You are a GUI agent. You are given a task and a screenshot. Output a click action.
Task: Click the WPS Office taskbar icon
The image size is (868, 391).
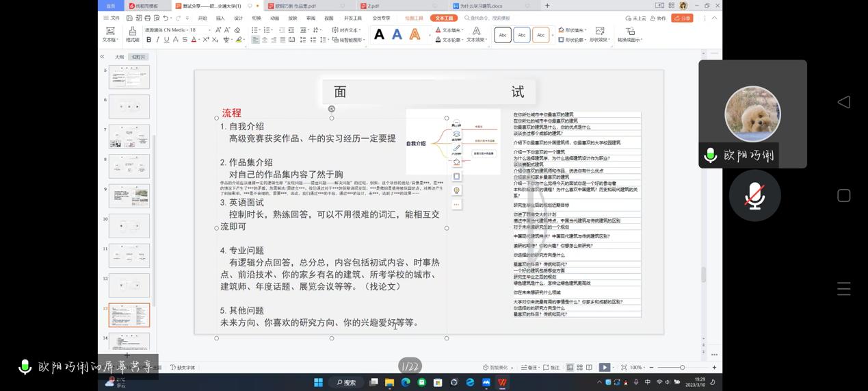503,382
